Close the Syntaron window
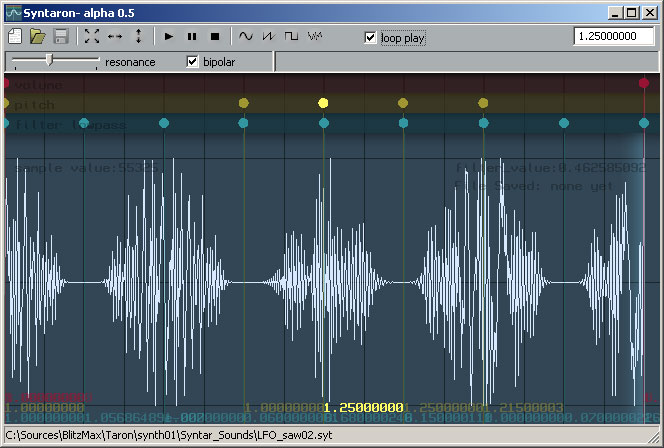 click(x=650, y=13)
